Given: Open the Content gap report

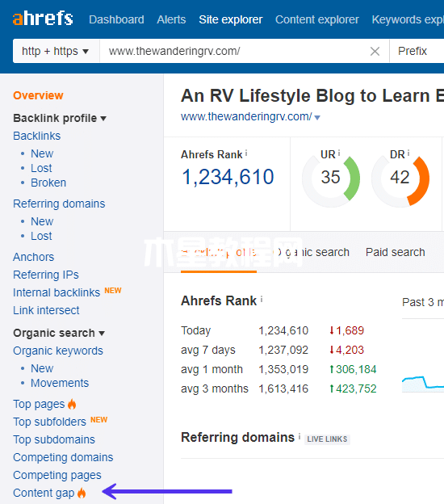Looking at the screenshot, I should click(44, 493).
